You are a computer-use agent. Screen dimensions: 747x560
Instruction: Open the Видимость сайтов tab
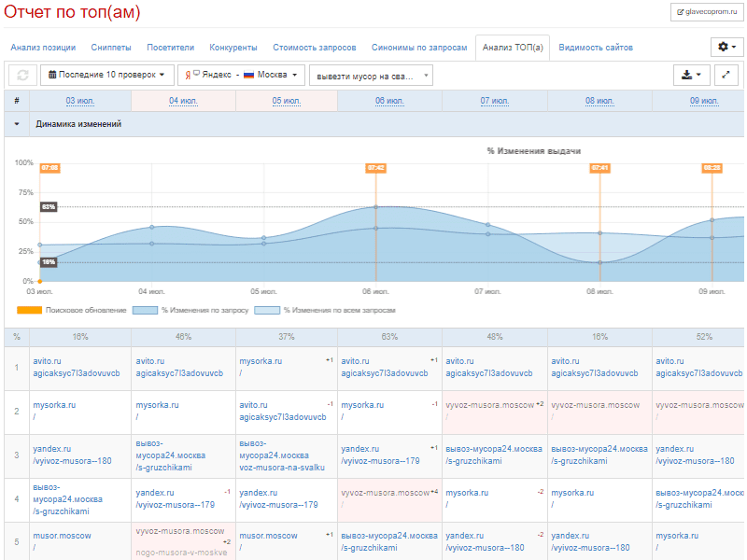596,48
